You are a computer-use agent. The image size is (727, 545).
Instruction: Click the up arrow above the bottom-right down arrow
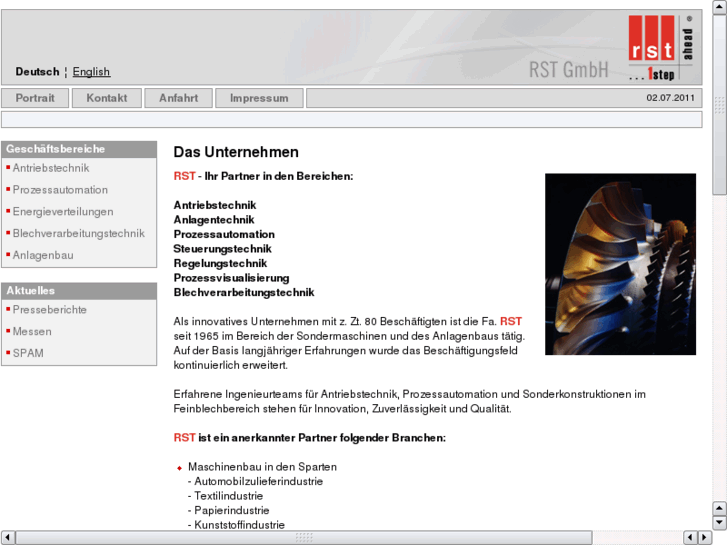719,508
